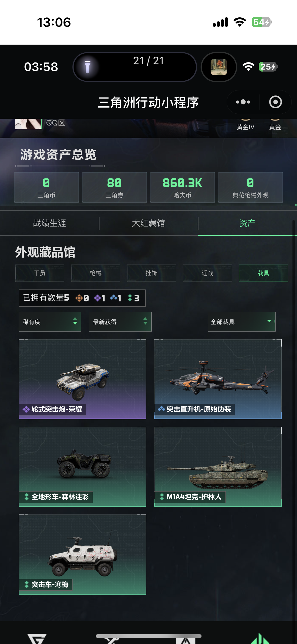Select the 枪械 category filter
The height and width of the screenshot is (644, 297).
pyautogui.click(x=95, y=273)
